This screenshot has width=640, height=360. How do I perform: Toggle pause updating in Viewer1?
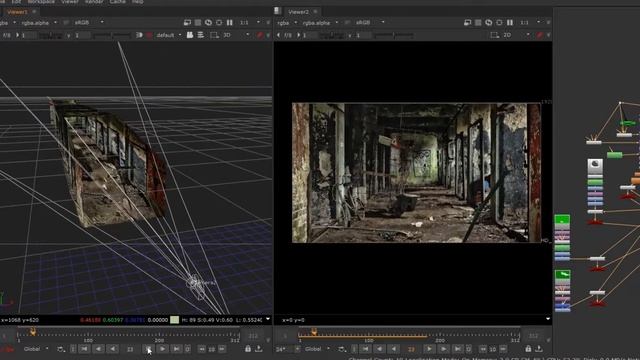[230, 22]
